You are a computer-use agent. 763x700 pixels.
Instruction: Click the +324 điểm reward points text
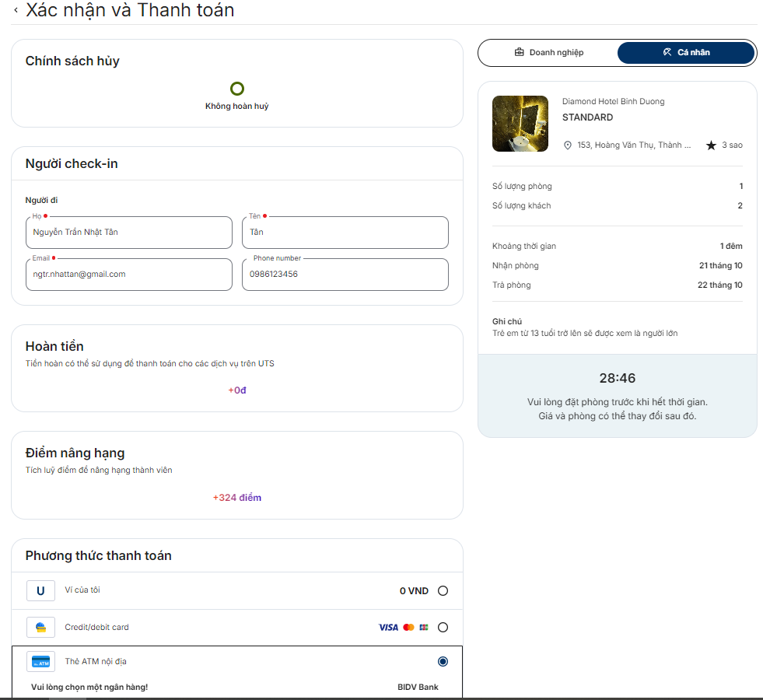237,498
